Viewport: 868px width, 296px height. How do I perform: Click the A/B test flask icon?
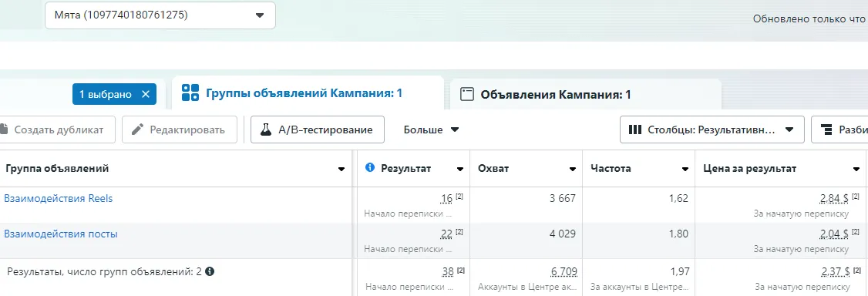(266, 130)
